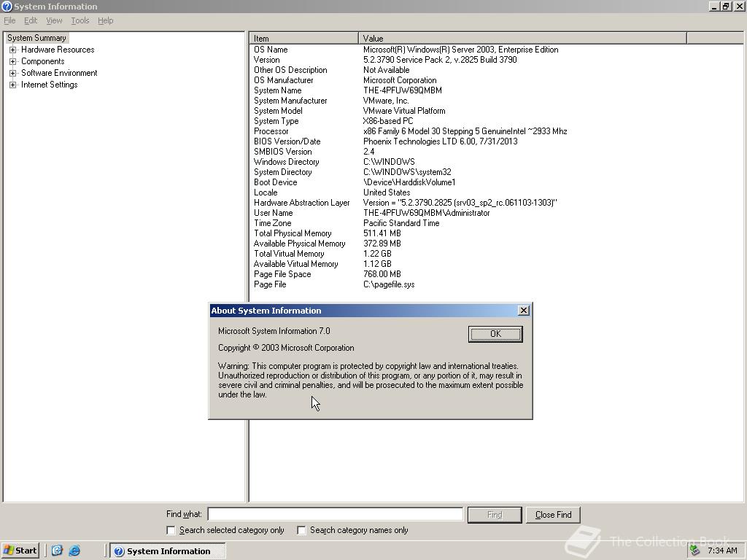
Task: Expand the Software Environment tree node
Action: pyautogui.click(x=13, y=73)
